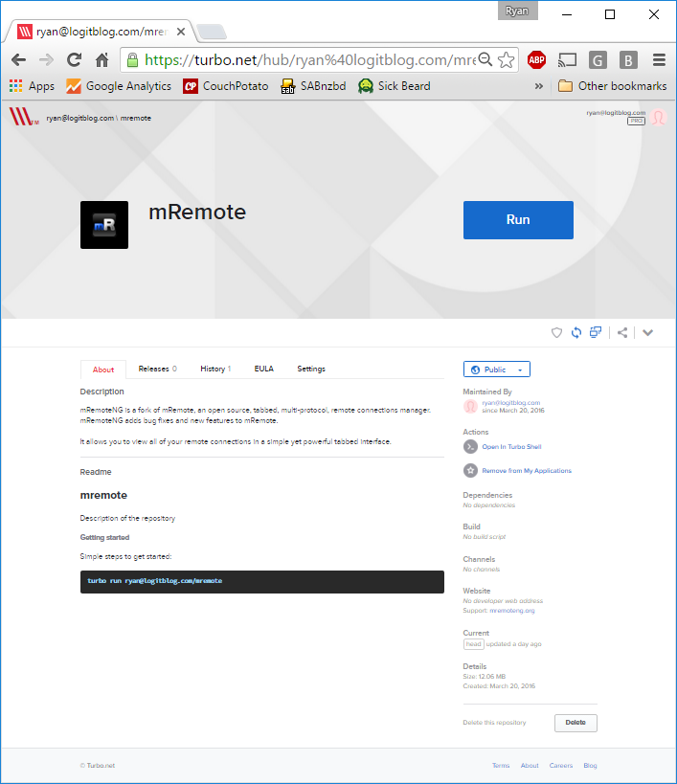
Task: Open the Blog footer link
Action: click(590, 766)
